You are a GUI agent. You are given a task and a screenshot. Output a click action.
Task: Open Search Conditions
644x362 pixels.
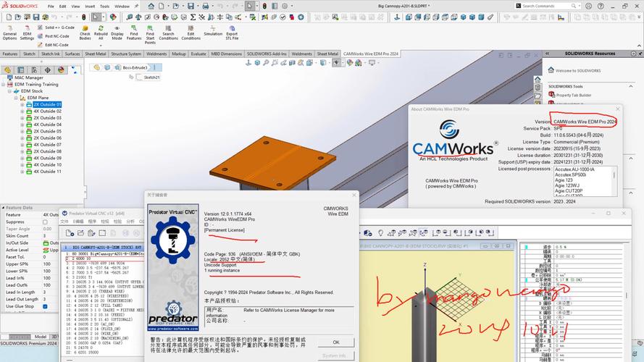pos(168,33)
